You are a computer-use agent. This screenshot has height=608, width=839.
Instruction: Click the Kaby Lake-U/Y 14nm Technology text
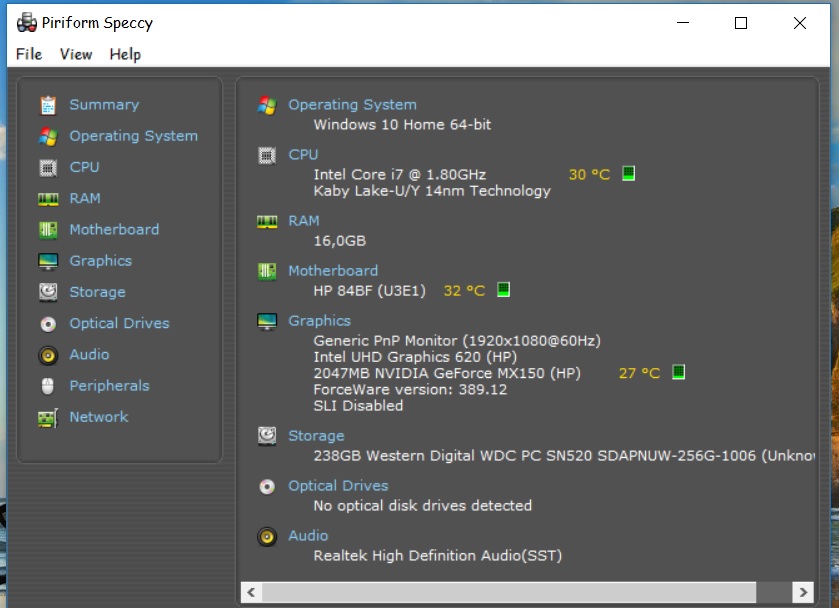pos(432,191)
